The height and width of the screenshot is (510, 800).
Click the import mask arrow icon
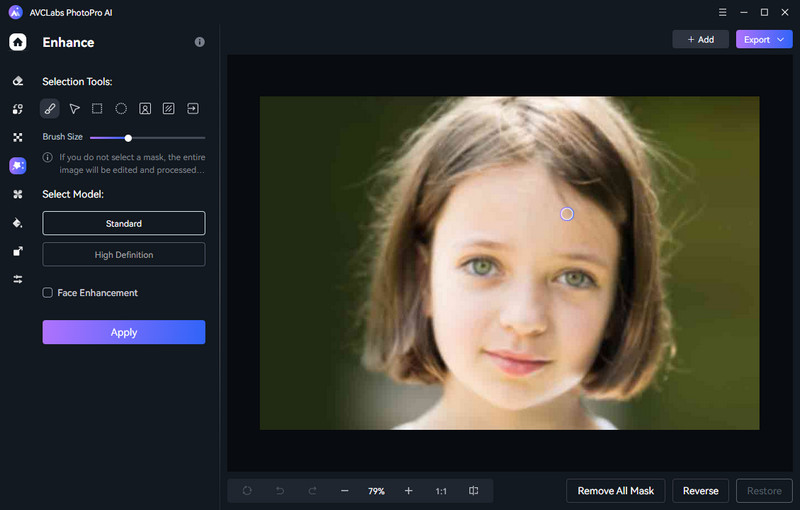[193, 108]
